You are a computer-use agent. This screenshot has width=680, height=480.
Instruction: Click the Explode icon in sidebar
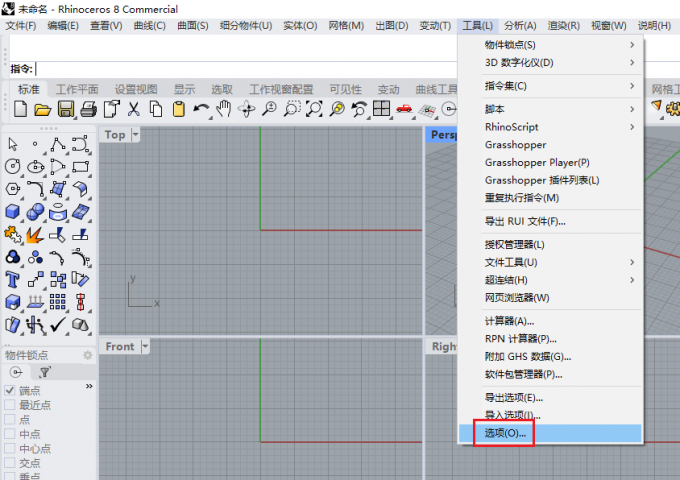(x=35, y=235)
